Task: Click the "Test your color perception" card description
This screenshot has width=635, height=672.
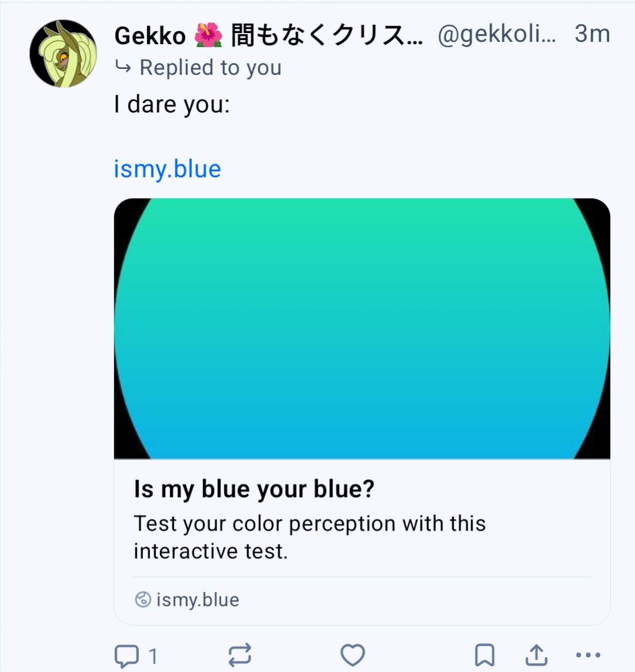Action: tap(310, 537)
